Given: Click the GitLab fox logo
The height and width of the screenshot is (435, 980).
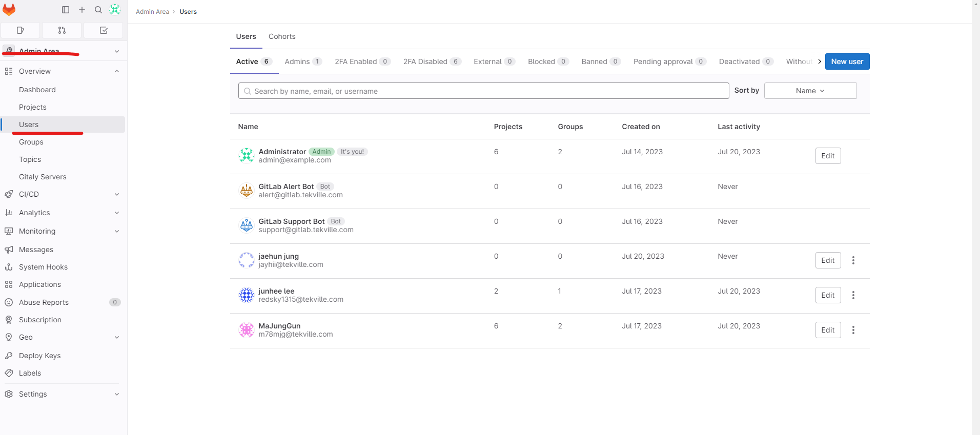Looking at the screenshot, I should pyautogui.click(x=9, y=10).
